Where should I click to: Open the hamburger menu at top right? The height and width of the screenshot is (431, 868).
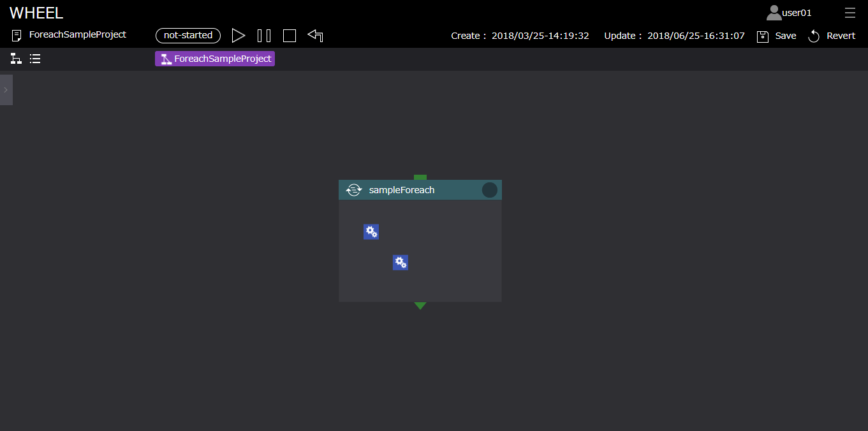(850, 13)
